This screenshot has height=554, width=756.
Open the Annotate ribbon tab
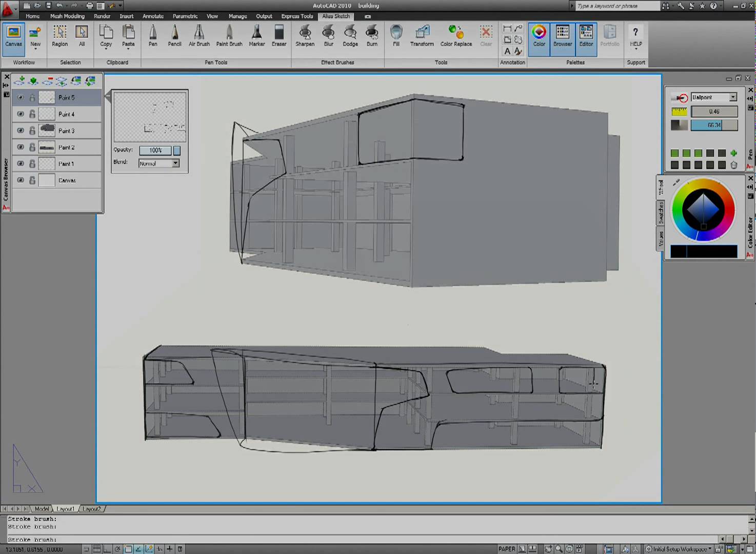tap(153, 16)
